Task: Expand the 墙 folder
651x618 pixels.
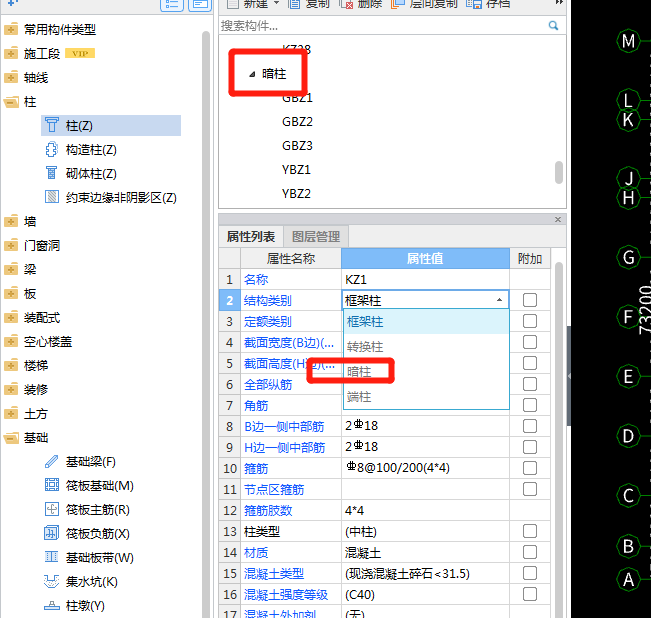Action: coord(11,221)
